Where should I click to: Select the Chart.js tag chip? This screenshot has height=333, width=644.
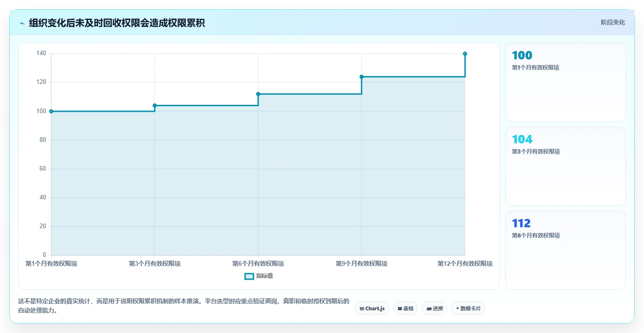(x=372, y=308)
